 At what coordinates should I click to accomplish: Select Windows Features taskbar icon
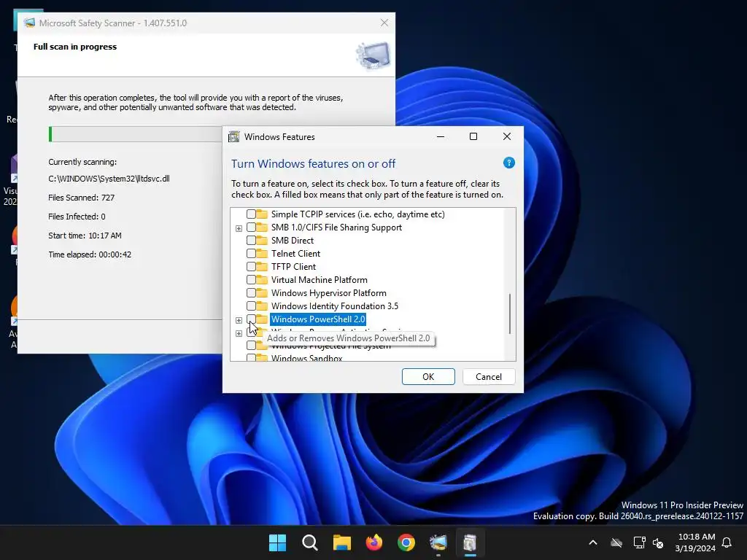coord(470,542)
